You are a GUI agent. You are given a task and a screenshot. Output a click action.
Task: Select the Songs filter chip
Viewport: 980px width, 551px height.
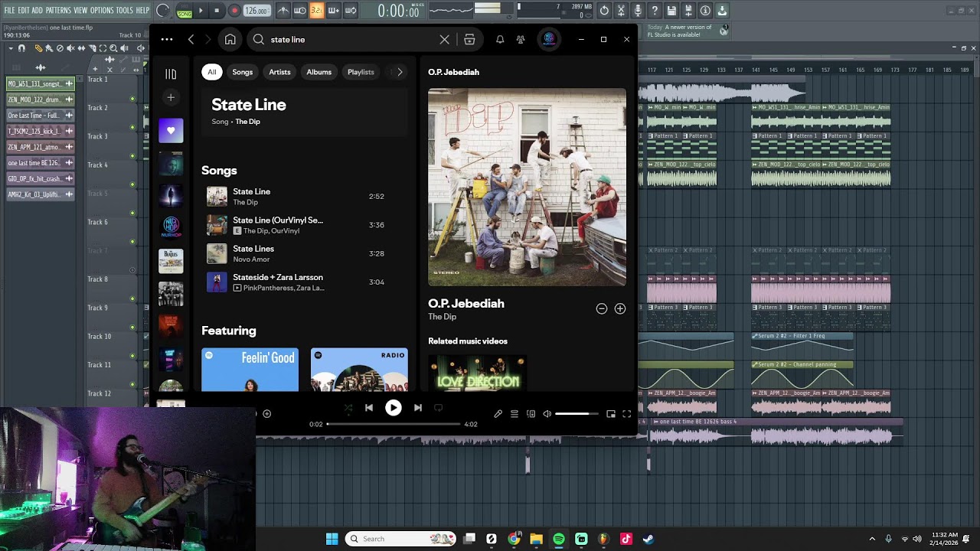(243, 72)
